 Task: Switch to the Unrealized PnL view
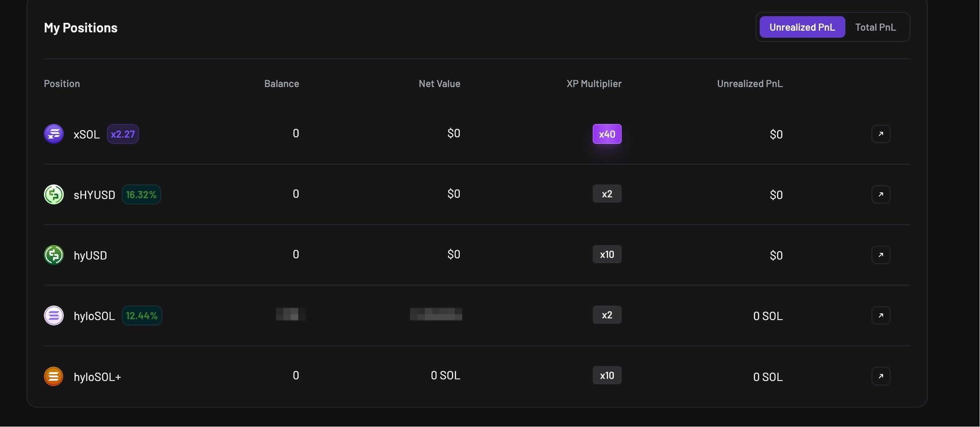click(802, 27)
